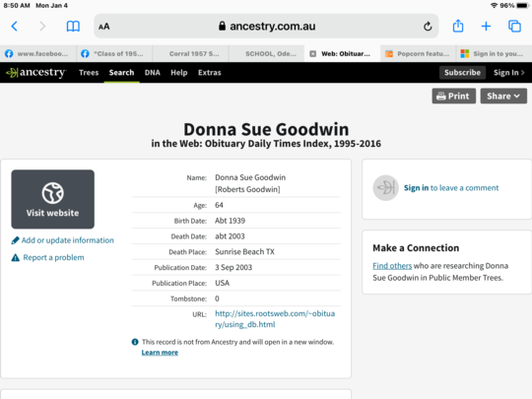Click the Visit website tile

(53, 199)
